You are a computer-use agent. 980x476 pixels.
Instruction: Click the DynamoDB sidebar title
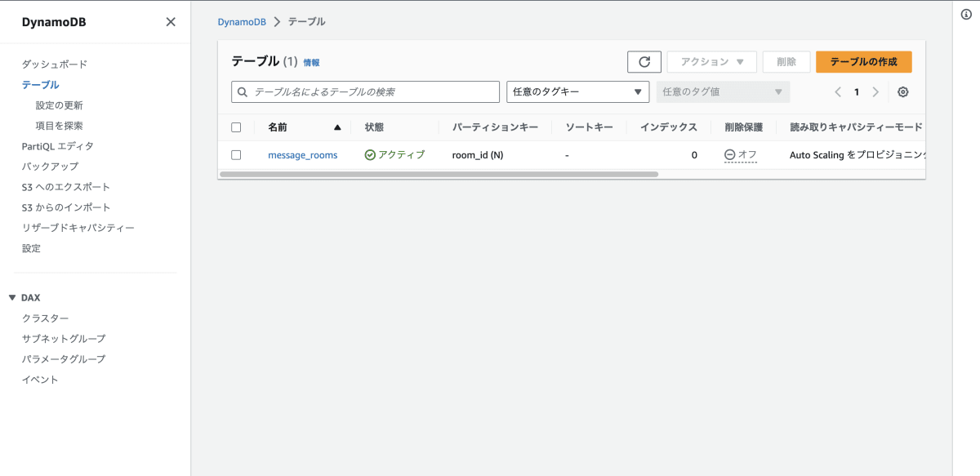(x=54, y=22)
